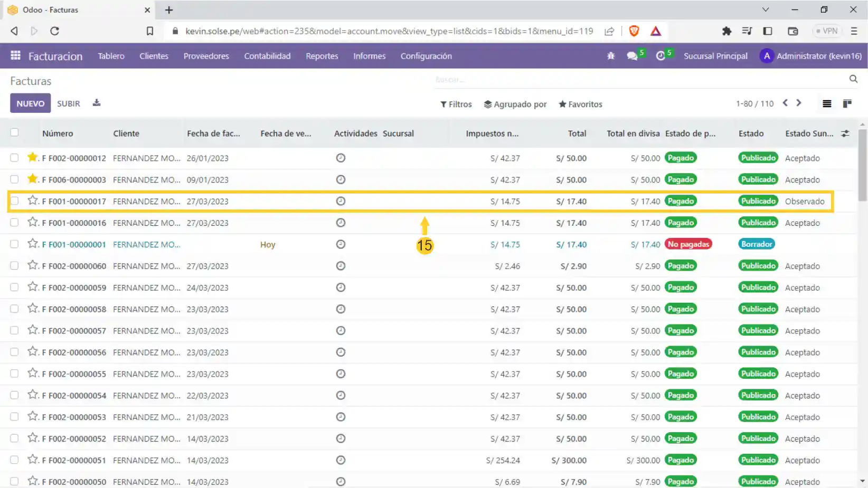The image size is (868, 488).
Task: Star invoice F F002-00000060
Action: 33,265
